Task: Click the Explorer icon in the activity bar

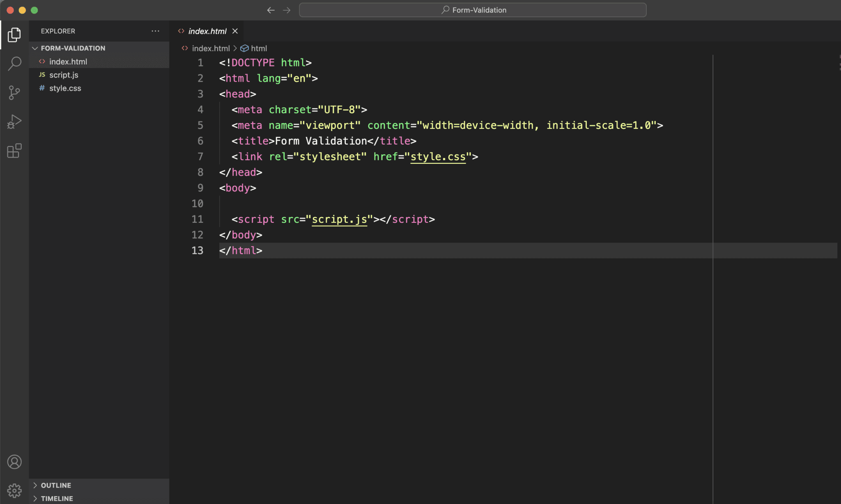Action: [14, 35]
